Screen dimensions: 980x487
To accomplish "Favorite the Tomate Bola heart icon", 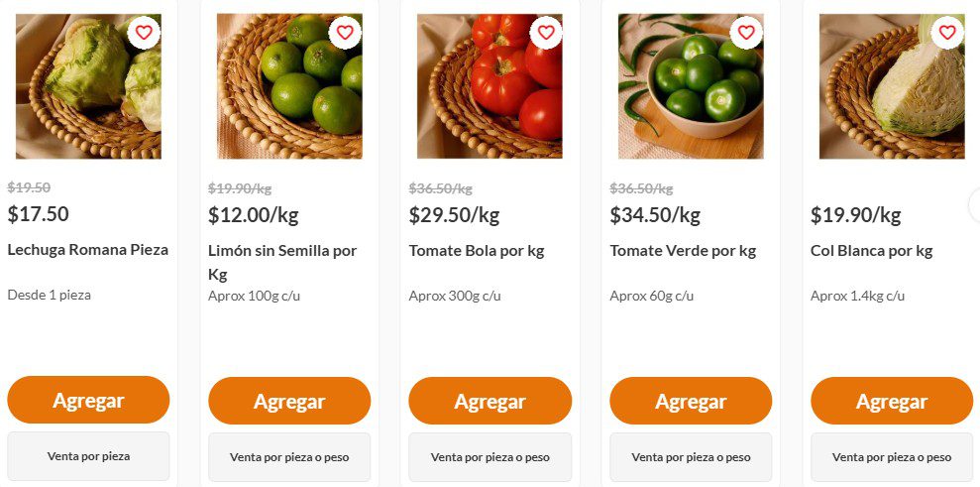I will pos(546,32).
